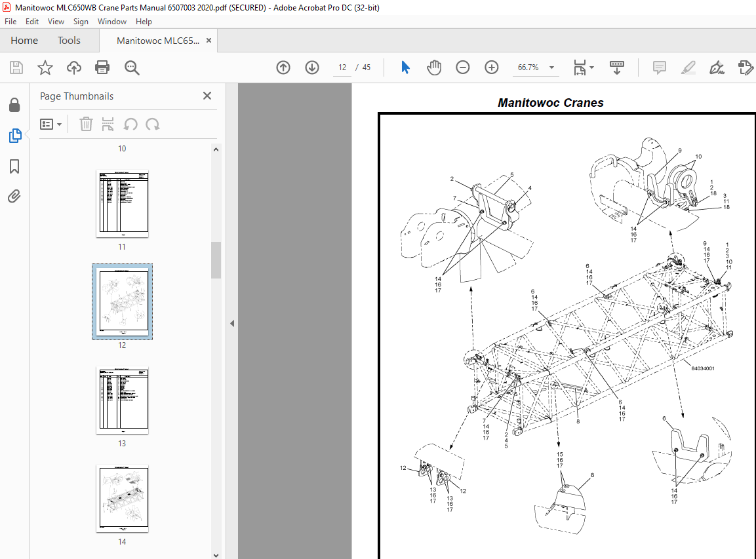Open the File menu
The height and width of the screenshot is (559, 756).
tap(10, 22)
